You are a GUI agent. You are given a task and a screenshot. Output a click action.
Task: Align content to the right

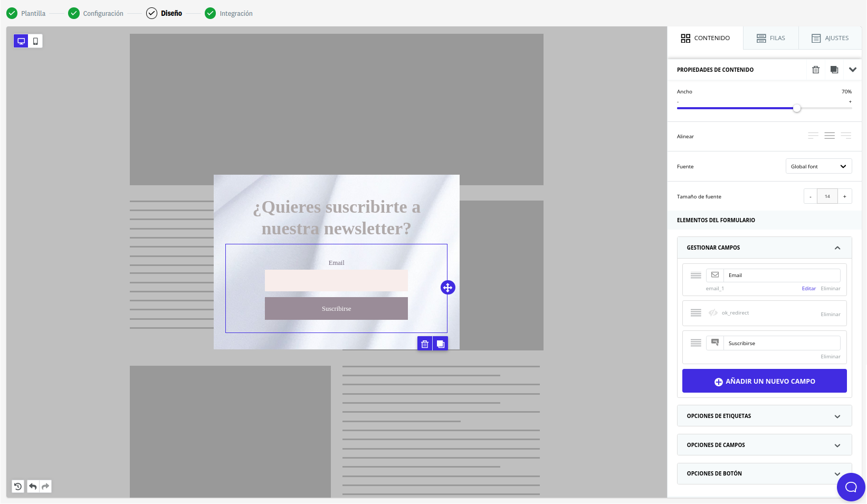click(846, 136)
